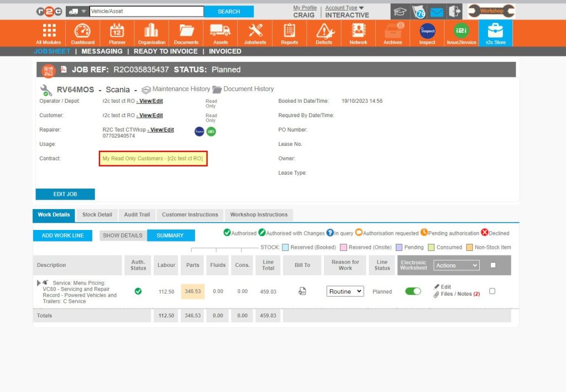Switch to the Work Details tab
The height and width of the screenshot is (392, 566).
pyautogui.click(x=54, y=215)
